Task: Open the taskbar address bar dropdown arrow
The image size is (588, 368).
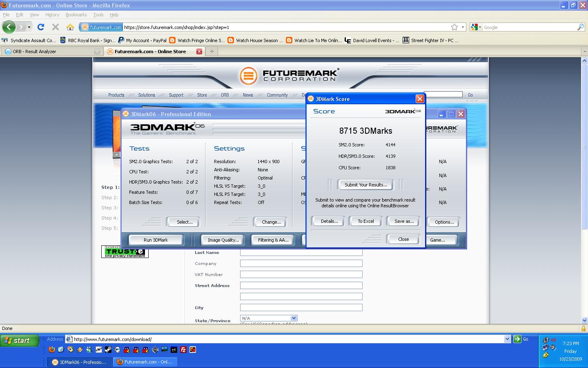Action: 507,339
